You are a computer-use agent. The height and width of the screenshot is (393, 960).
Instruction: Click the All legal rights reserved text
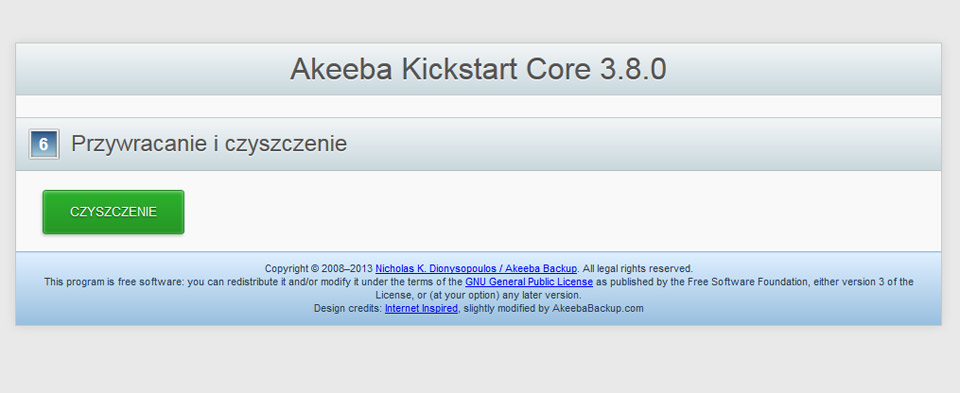pyautogui.click(x=637, y=268)
